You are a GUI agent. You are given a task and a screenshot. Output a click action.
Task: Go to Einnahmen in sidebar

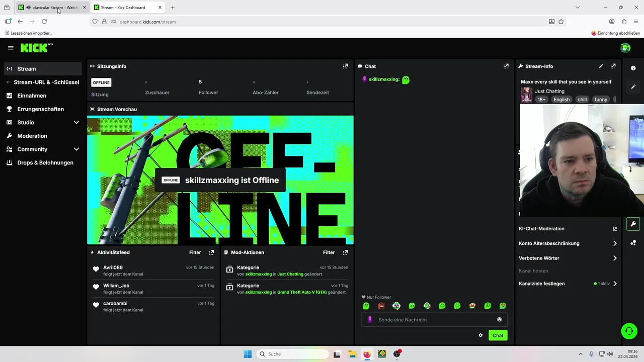click(x=43, y=96)
